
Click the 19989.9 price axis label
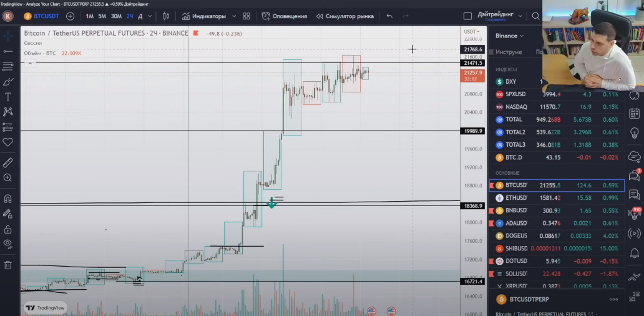click(473, 131)
